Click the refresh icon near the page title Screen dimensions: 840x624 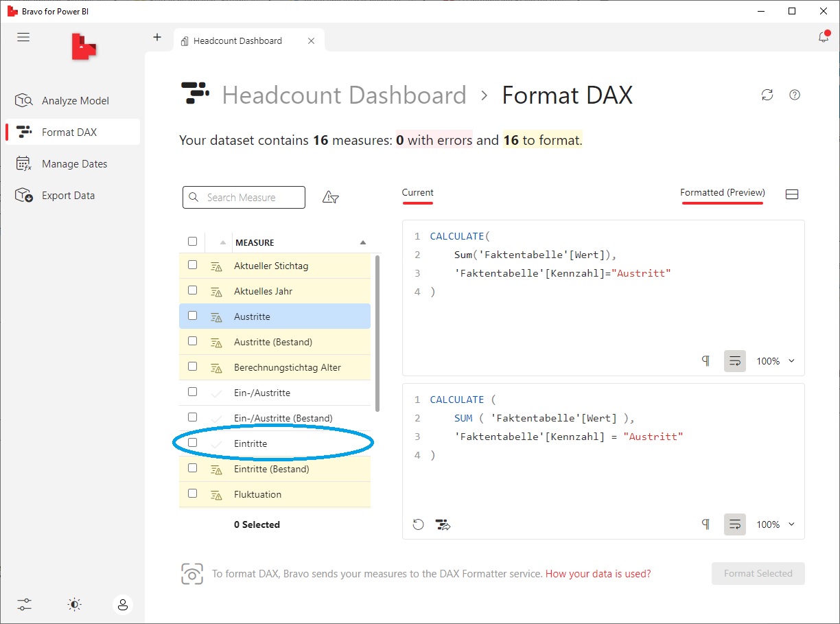tap(767, 95)
